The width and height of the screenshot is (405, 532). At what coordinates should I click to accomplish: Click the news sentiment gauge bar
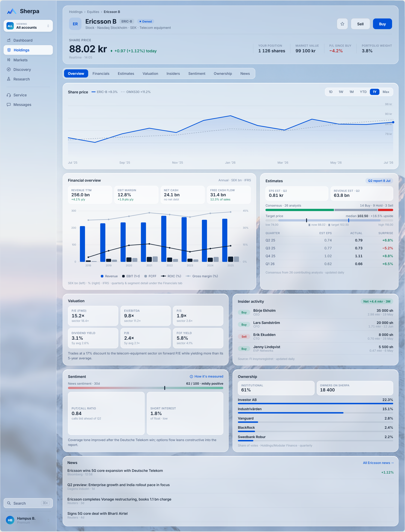click(x=146, y=388)
